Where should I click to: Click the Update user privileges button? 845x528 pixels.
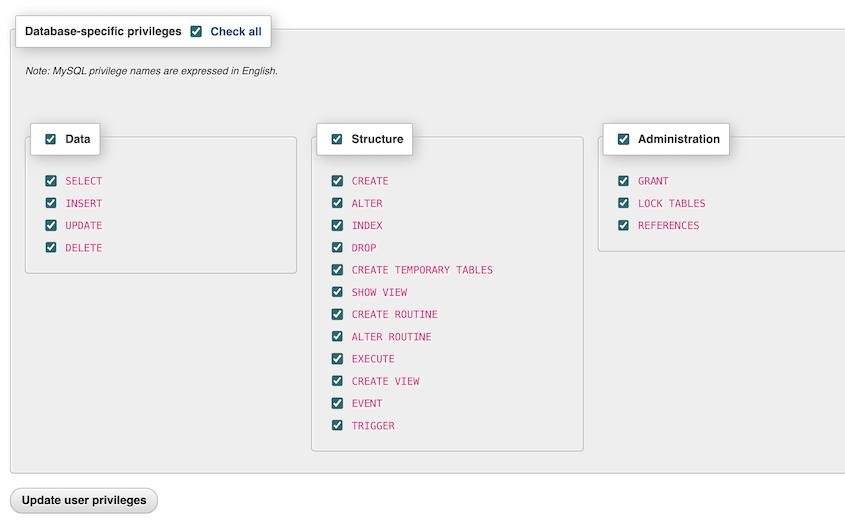pos(84,501)
